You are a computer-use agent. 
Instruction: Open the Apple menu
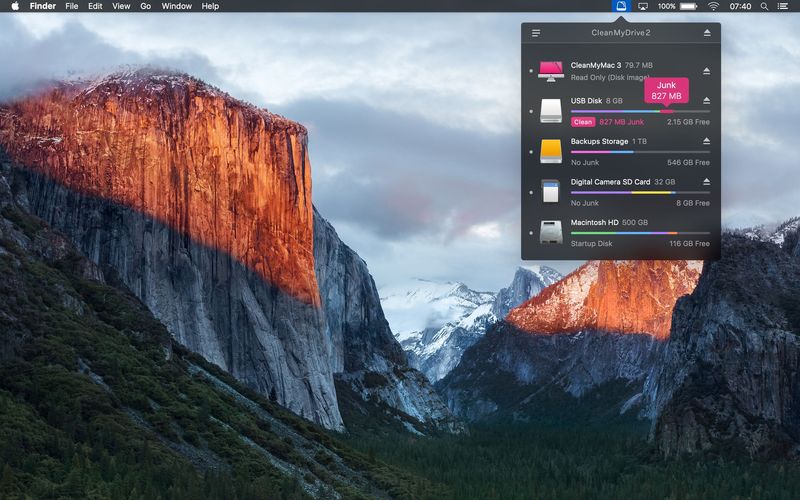coord(15,6)
